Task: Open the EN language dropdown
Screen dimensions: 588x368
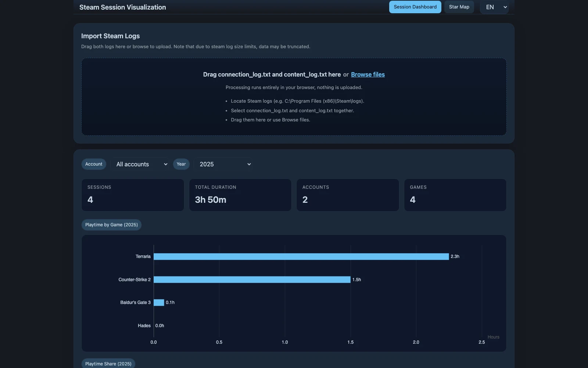Action: (x=494, y=7)
